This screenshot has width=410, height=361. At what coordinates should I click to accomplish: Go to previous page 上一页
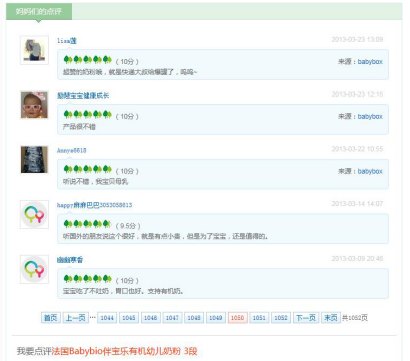click(x=76, y=318)
